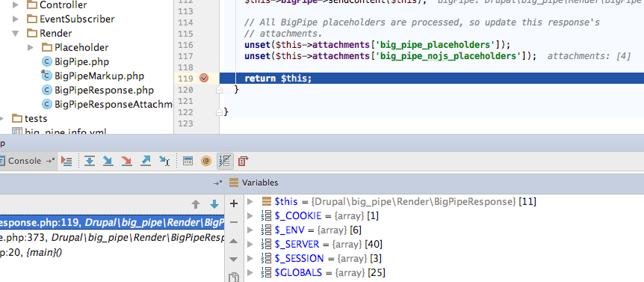Click the copy watch icon in the Variables sidebar
The image size is (644, 282).
point(233,278)
